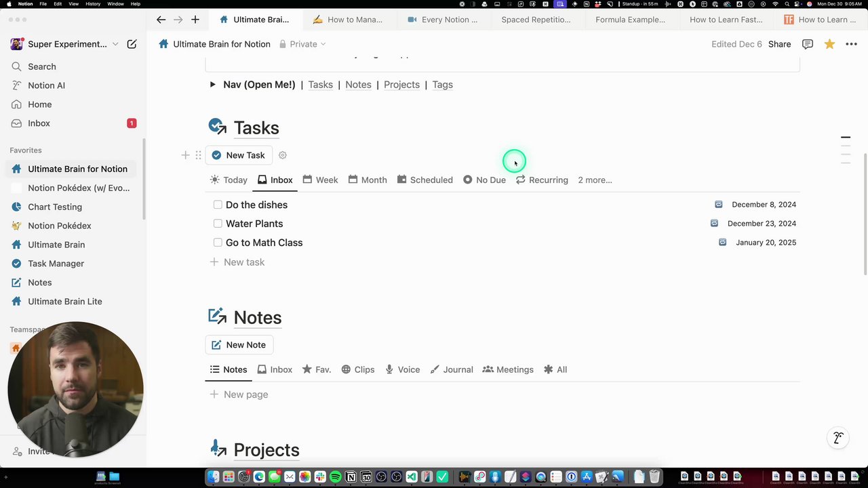Switch to the Today tasks view

click(x=229, y=180)
